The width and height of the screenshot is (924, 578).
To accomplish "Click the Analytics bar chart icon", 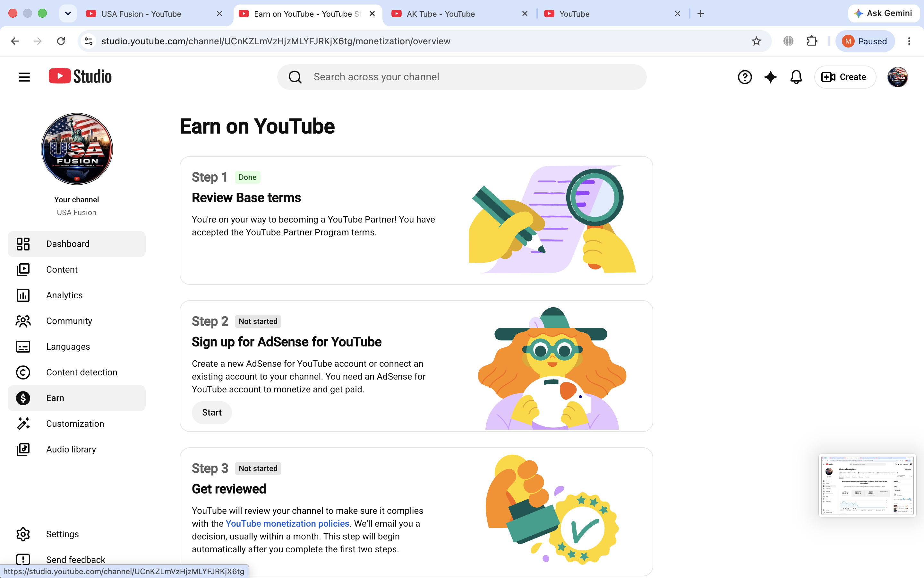I will (x=23, y=295).
